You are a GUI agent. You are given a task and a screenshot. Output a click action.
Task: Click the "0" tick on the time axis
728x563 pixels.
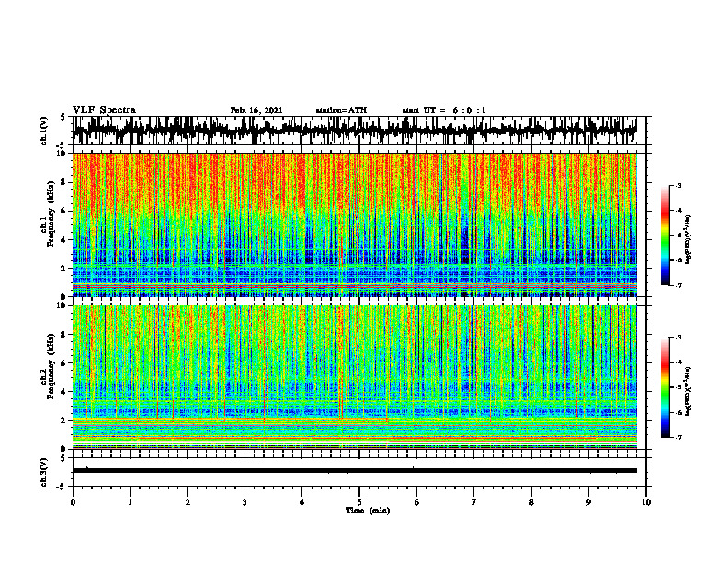pyautogui.click(x=73, y=502)
